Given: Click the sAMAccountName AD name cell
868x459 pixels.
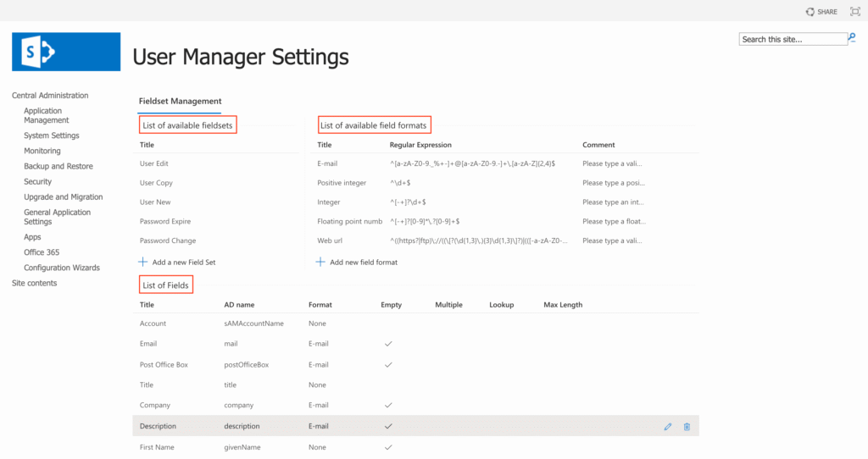Looking at the screenshot, I should tap(254, 324).
